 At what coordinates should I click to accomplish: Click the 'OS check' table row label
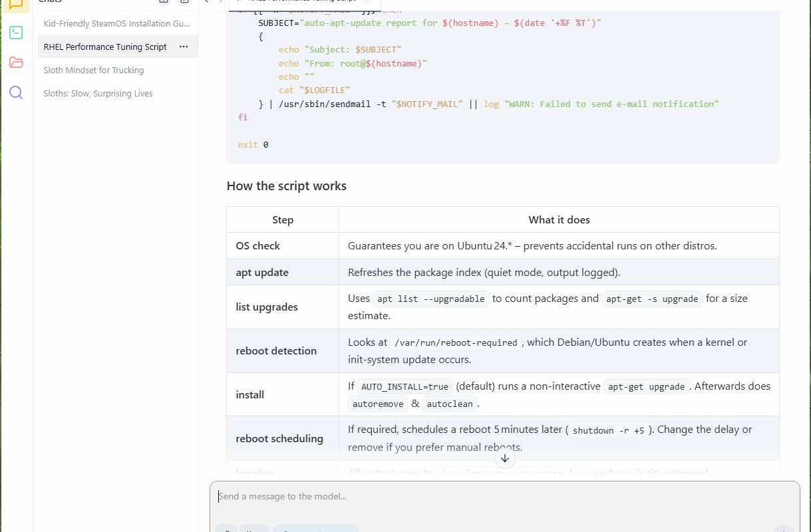tap(257, 245)
